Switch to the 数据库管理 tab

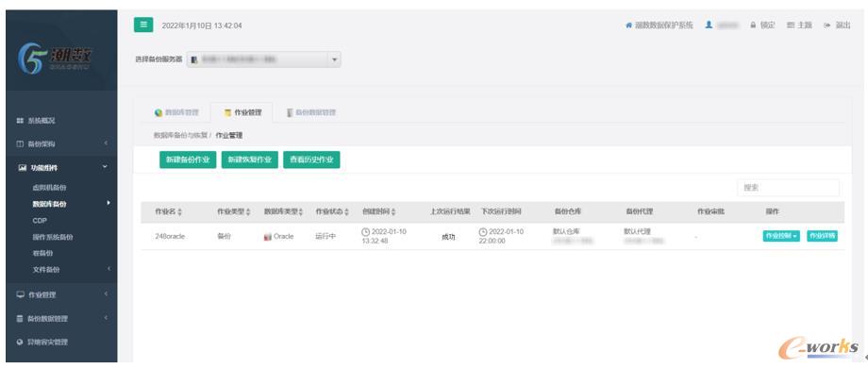[176, 112]
